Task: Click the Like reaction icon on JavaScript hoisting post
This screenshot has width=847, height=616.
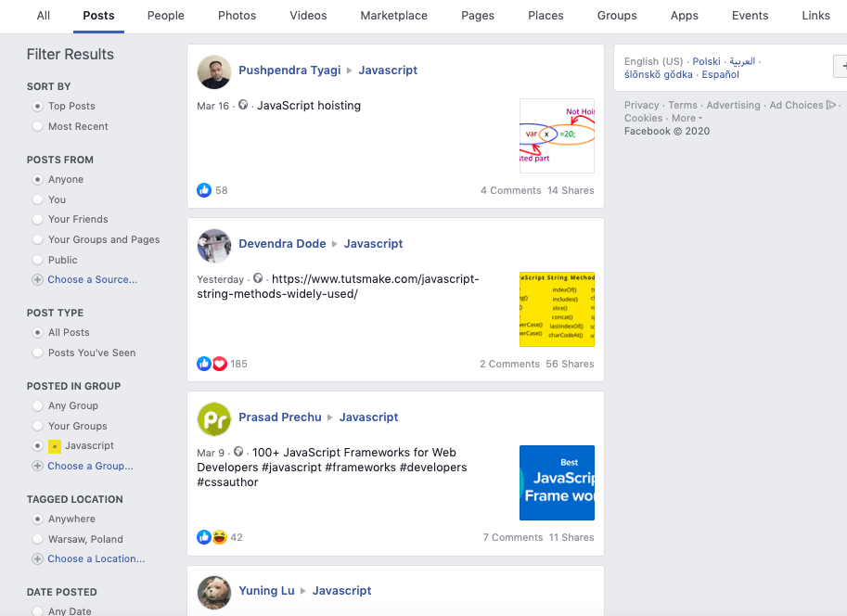Action: pos(204,190)
